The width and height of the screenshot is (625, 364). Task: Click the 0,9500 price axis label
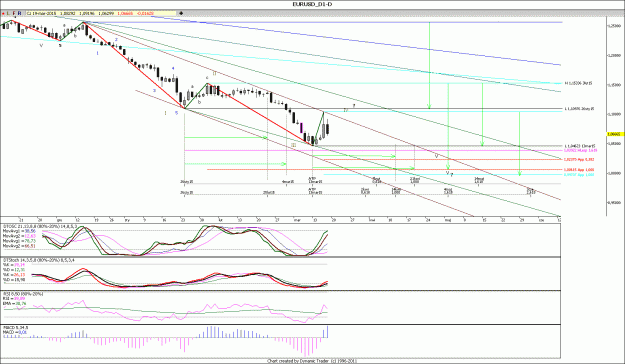tap(615, 202)
